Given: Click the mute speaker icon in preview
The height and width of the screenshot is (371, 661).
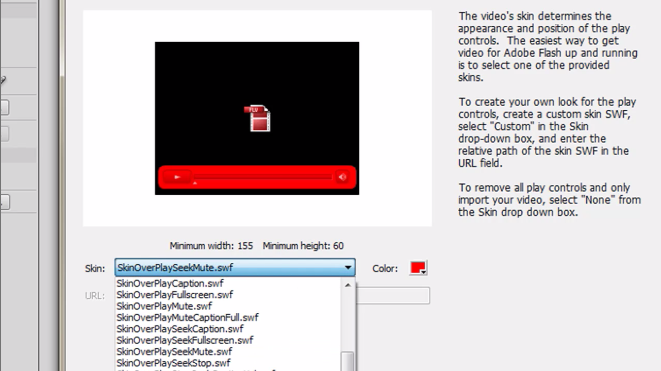Looking at the screenshot, I should tap(342, 177).
